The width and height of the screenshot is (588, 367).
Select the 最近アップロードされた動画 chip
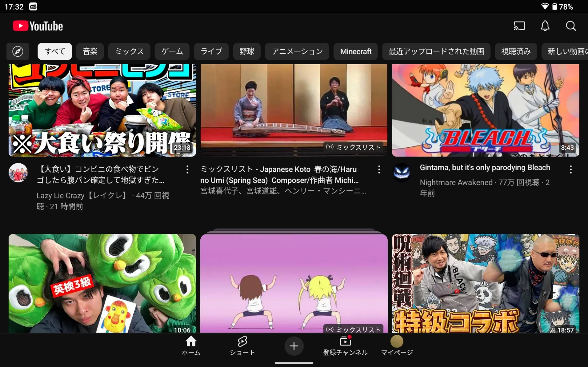436,51
